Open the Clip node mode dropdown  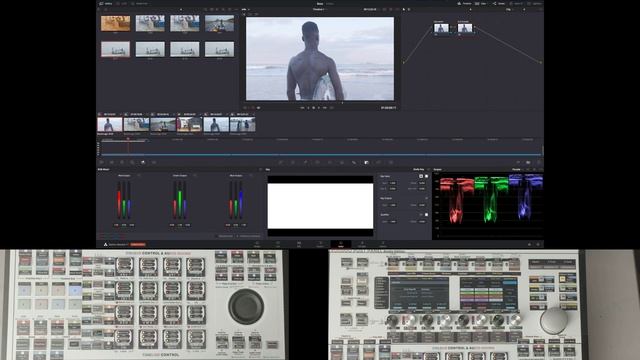(x=510, y=9)
